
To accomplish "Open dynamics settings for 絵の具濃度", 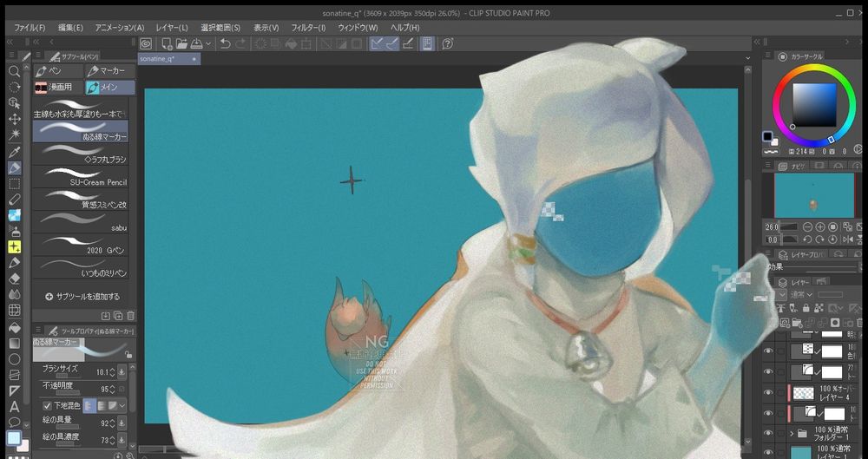I will (x=122, y=440).
